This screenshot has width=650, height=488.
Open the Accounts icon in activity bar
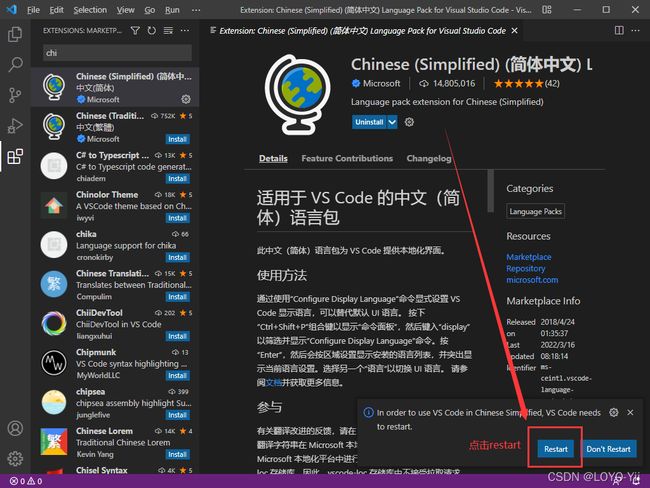[15, 428]
